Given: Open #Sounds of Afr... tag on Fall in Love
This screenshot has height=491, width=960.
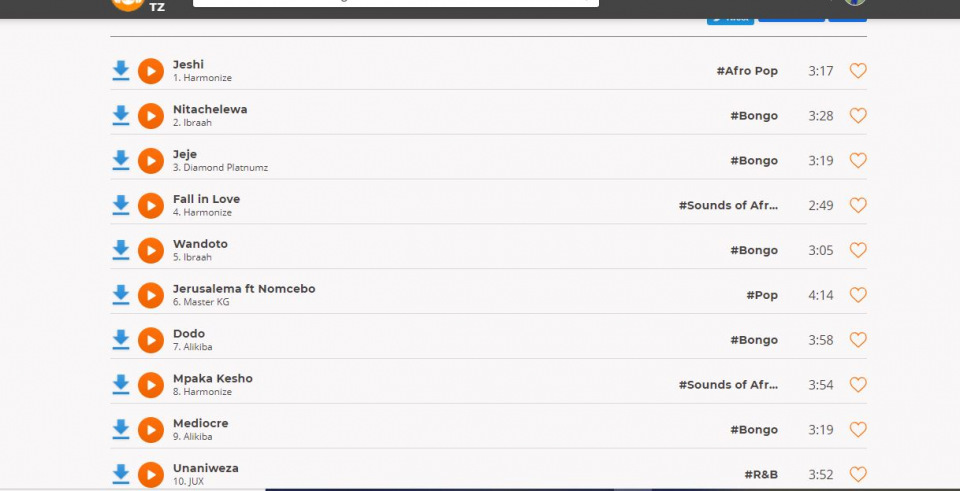Looking at the screenshot, I should (x=727, y=205).
